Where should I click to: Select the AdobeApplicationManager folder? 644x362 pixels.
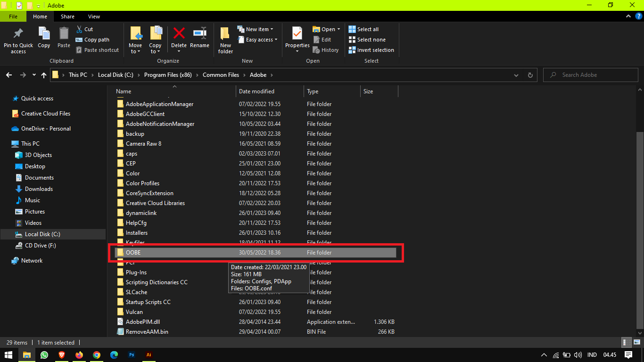click(255, 104)
